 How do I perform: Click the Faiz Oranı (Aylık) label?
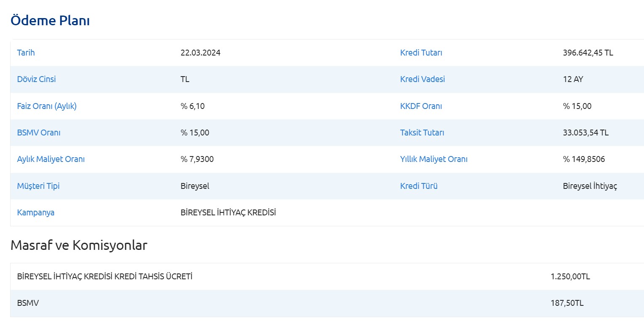pyautogui.click(x=47, y=106)
